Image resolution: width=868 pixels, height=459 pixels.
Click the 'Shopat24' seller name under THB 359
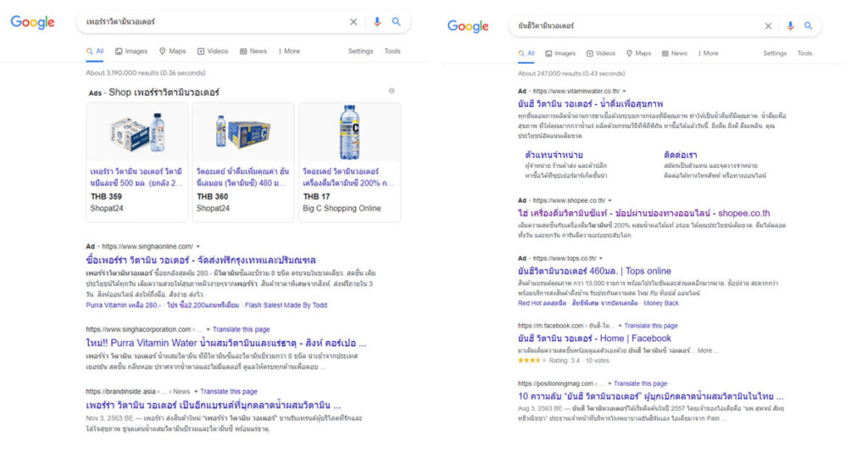coord(107,209)
